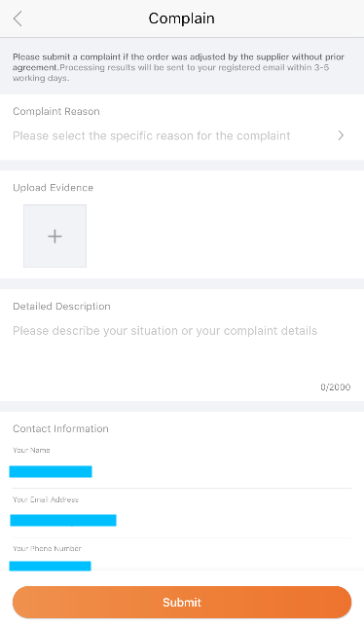Viewport: 364px width, 626px height.
Task: Tap the plus icon to add evidence
Action: (x=55, y=237)
